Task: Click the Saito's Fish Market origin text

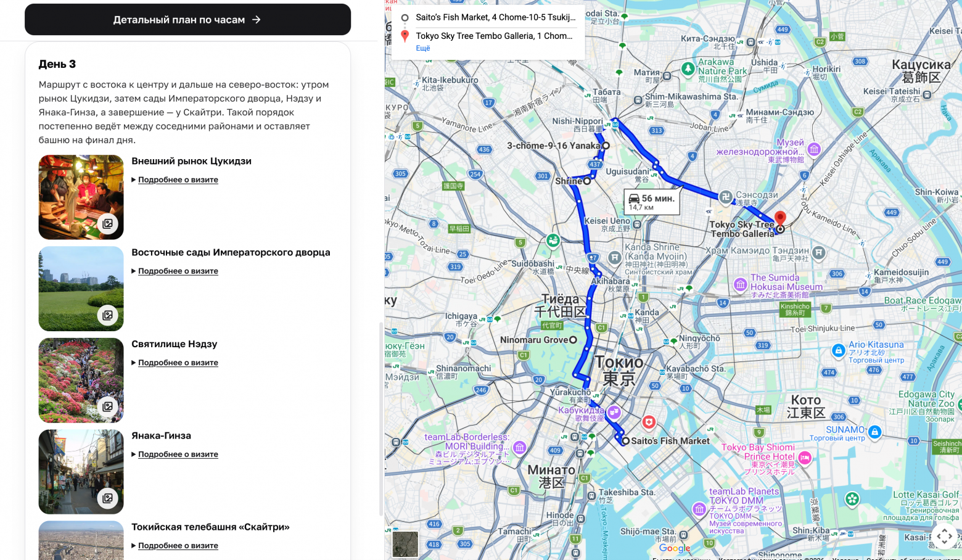Action: pyautogui.click(x=495, y=17)
